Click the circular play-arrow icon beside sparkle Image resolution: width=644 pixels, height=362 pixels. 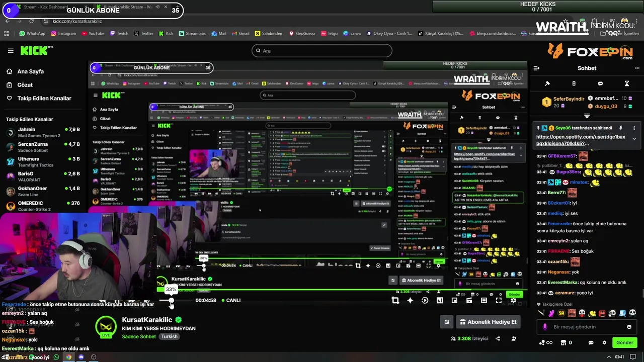click(x=425, y=300)
